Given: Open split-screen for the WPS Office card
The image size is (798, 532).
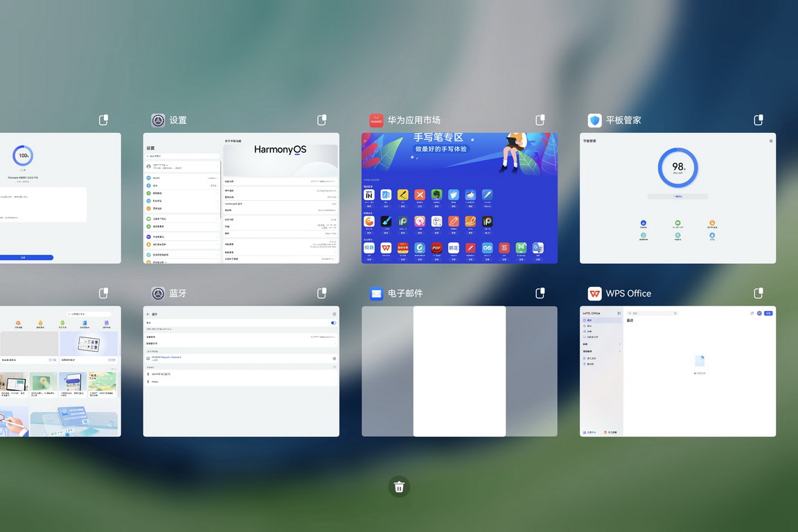Looking at the screenshot, I should tap(759, 293).
